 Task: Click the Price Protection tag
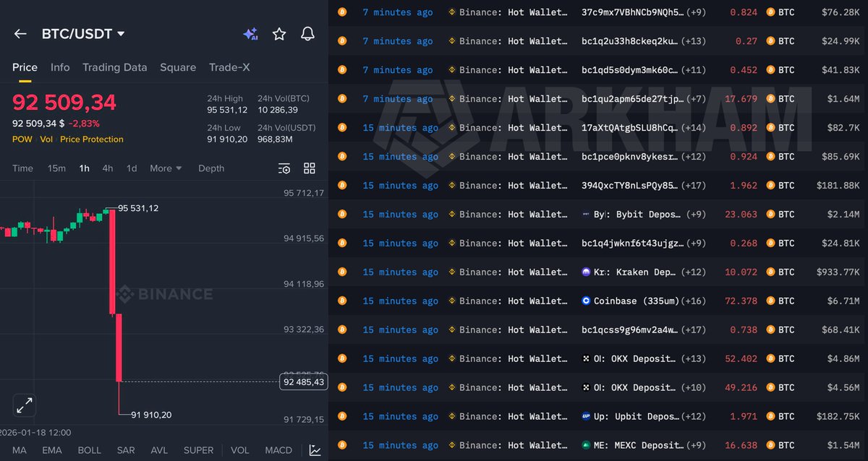92,139
